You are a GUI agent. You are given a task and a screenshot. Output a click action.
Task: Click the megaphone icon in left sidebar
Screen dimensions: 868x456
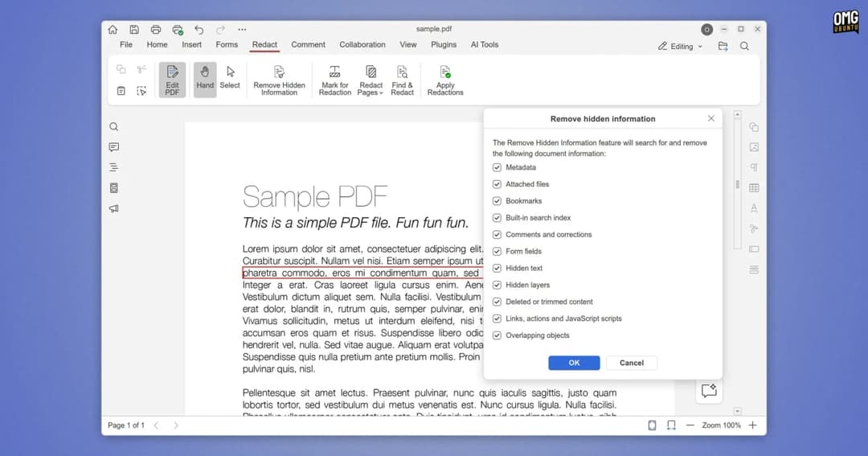point(114,209)
